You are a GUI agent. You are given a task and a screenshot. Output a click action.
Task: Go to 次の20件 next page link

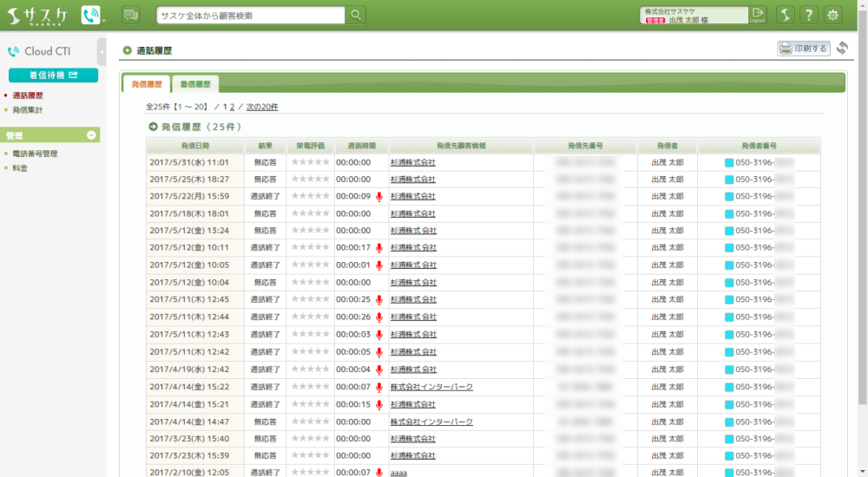point(262,107)
